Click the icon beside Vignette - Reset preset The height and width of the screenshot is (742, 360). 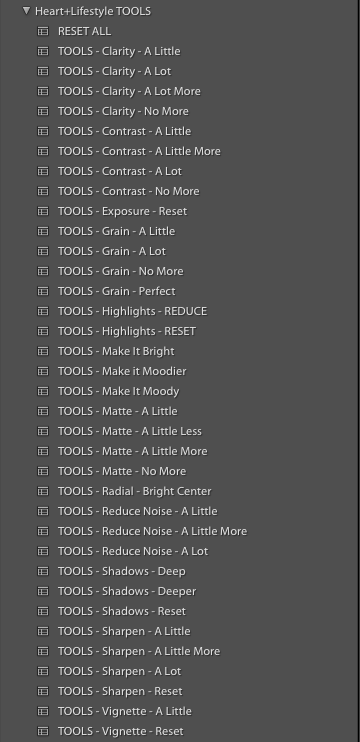(43, 731)
